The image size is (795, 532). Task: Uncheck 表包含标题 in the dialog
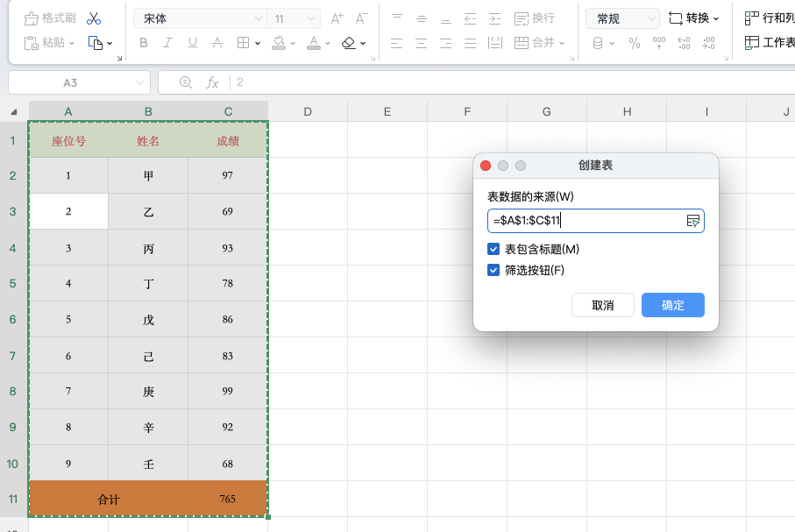pos(492,249)
